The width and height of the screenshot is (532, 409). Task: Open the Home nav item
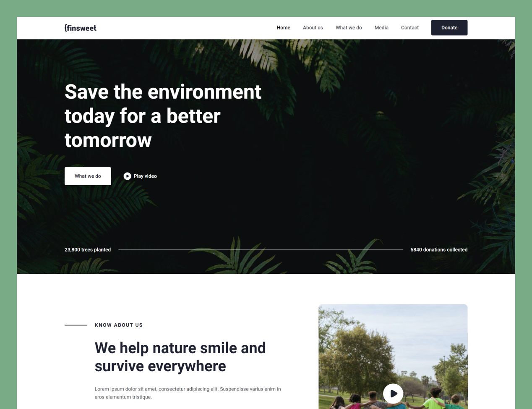[283, 28]
